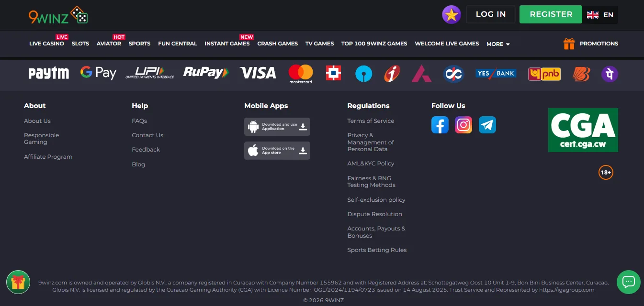Open the CGA certificate badge
Image resolution: width=644 pixels, height=306 pixels.
click(x=583, y=130)
